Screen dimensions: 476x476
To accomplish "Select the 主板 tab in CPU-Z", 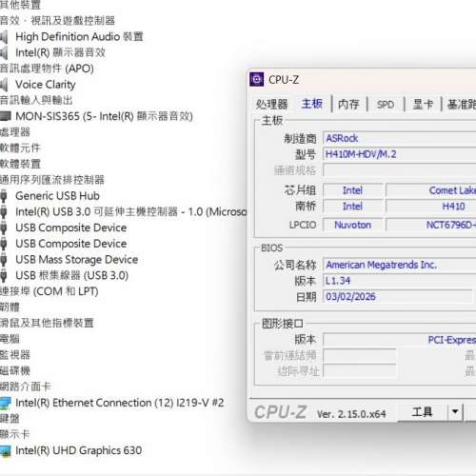I will coord(312,104).
